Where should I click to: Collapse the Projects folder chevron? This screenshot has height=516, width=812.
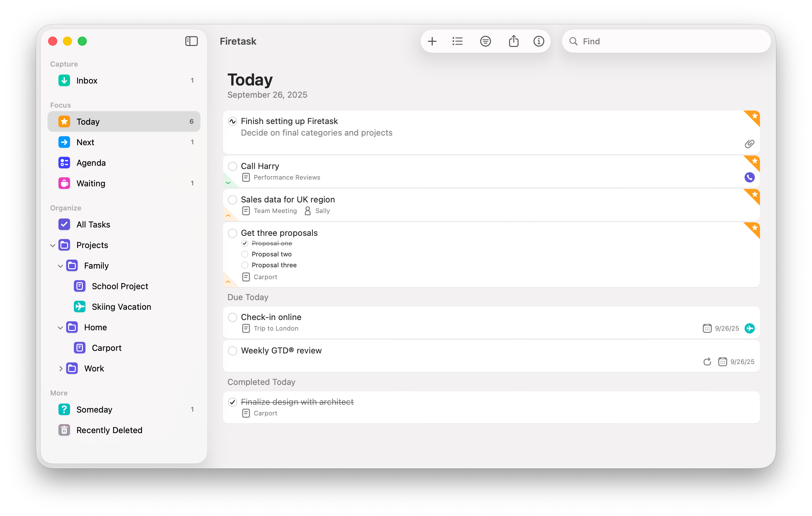tap(53, 245)
